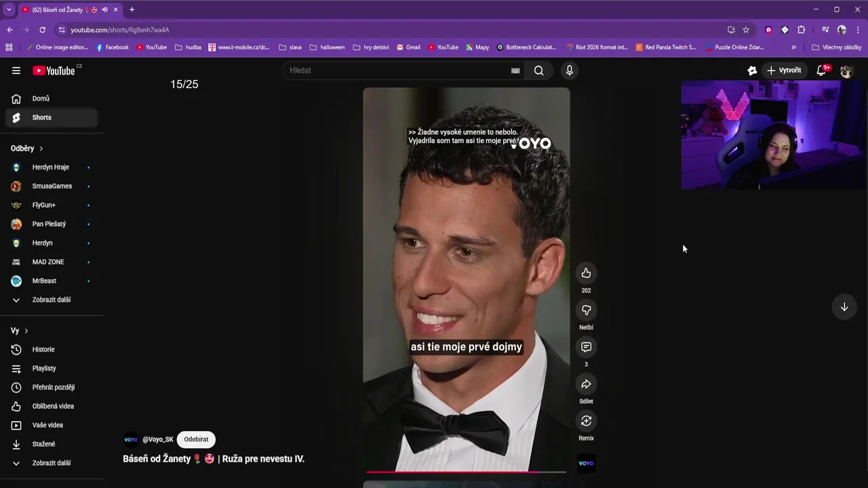Viewport: 868px width, 488px height.
Task: Share the Short with Sdílet
Action: pos(586,384)
